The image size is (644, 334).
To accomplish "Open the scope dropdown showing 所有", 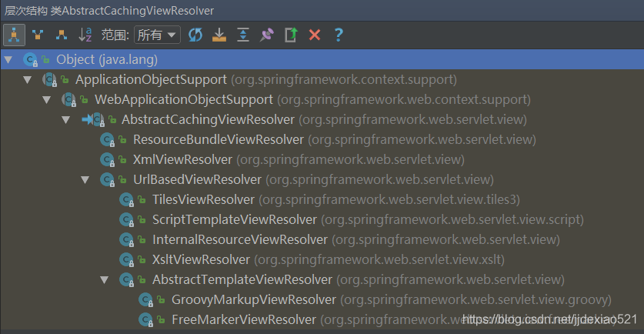I will (x=157, y=35).
